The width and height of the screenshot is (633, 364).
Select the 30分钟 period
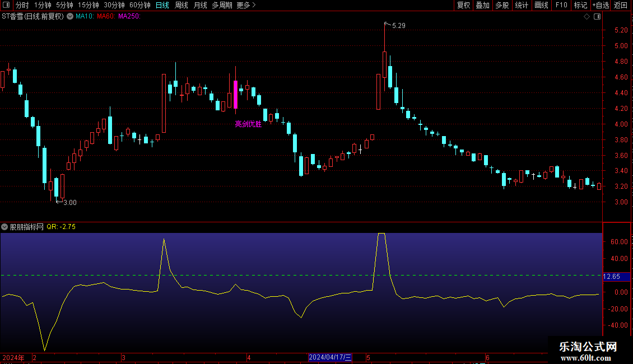(x=114, y=5)
